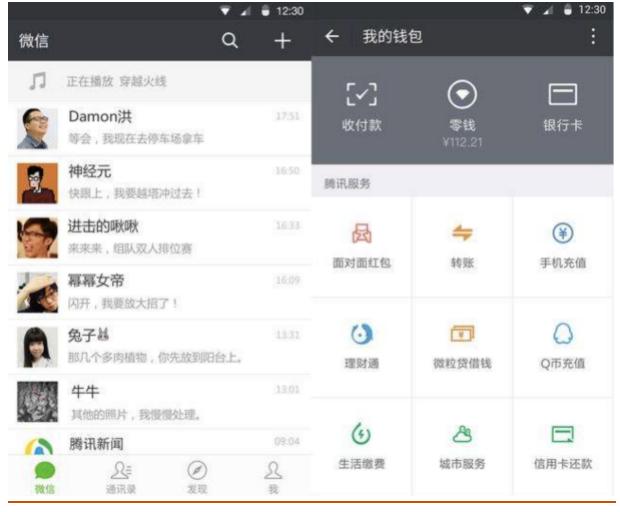Image resolution: width=620 pixels, height=512 pixels.
Task: Open chat with 进击的啾啾
Action: point(160,238)
